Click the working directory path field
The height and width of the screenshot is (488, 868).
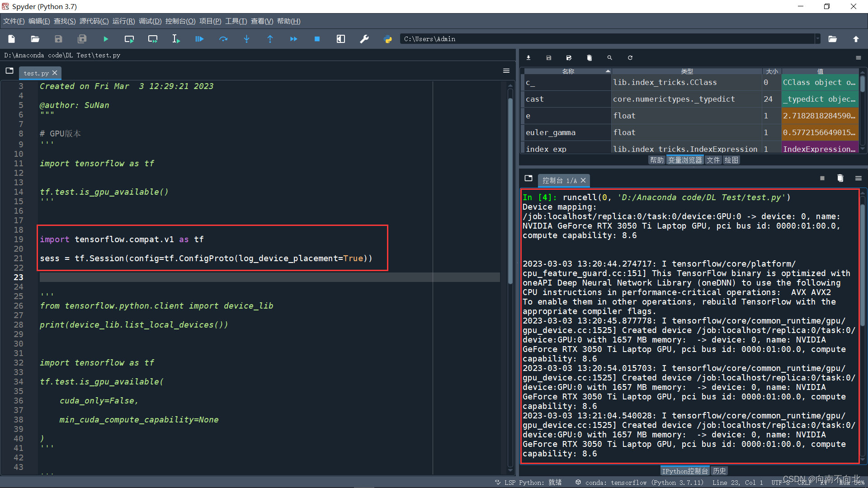tap(607, 39)
